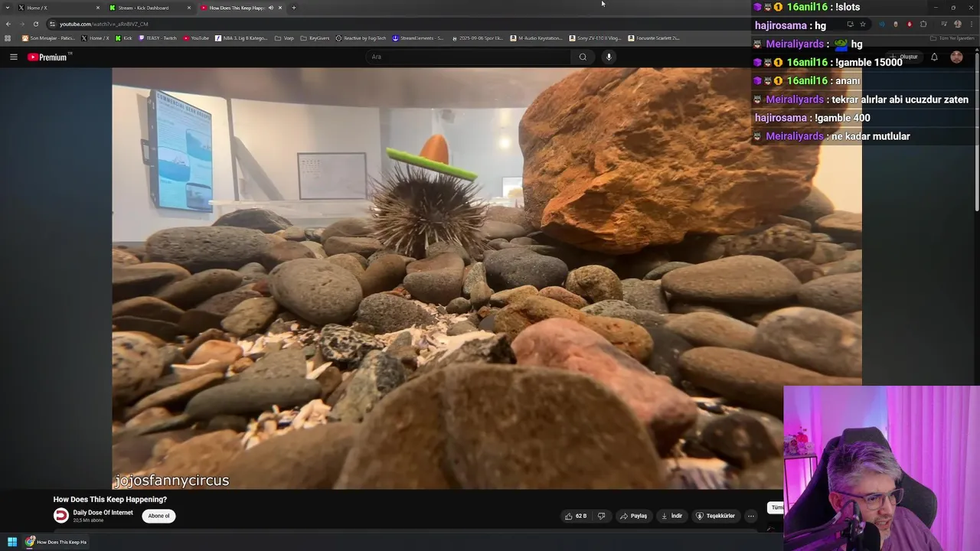
Task: Open YouTube notifications bell
Action: 934,57
